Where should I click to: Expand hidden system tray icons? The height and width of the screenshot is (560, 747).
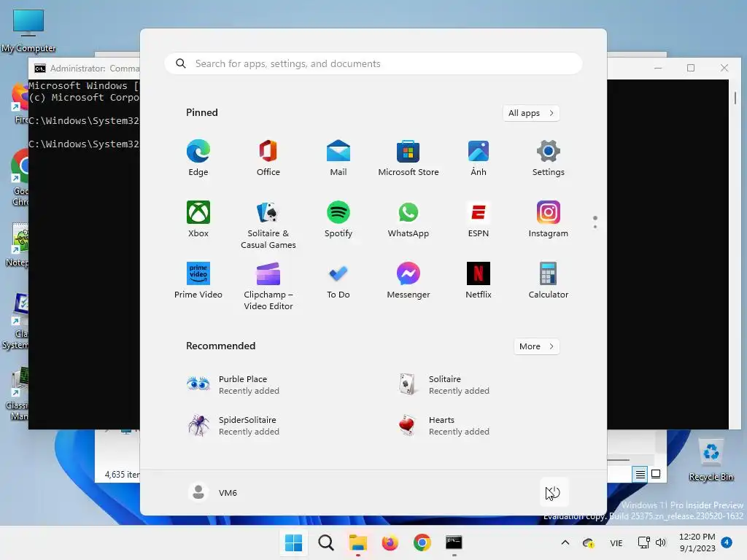pyautogui.click(x=565, y=542)
